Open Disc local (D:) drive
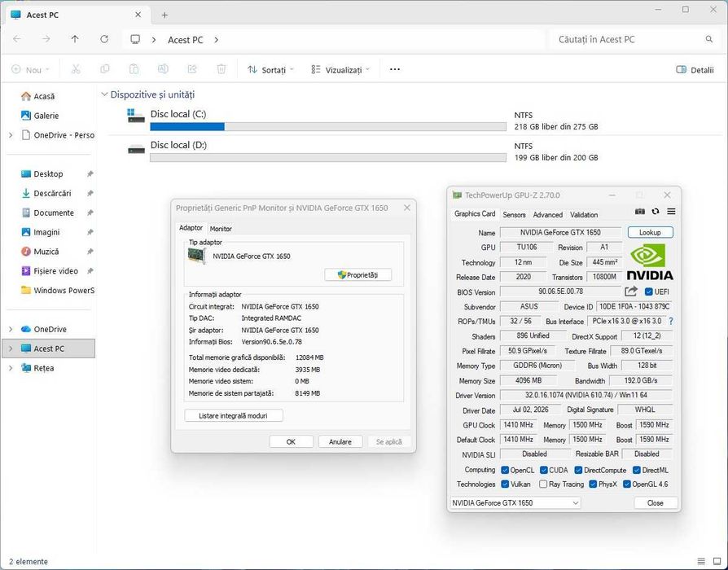The height and width of the screenshot is (570, 728). tap(178, 145)
